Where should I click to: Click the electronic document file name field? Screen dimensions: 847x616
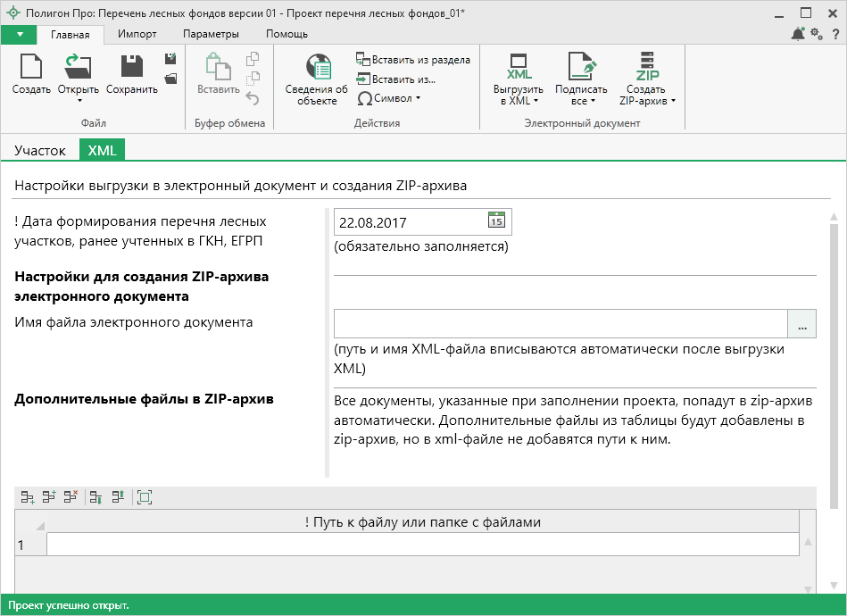[x=561, y=323]
